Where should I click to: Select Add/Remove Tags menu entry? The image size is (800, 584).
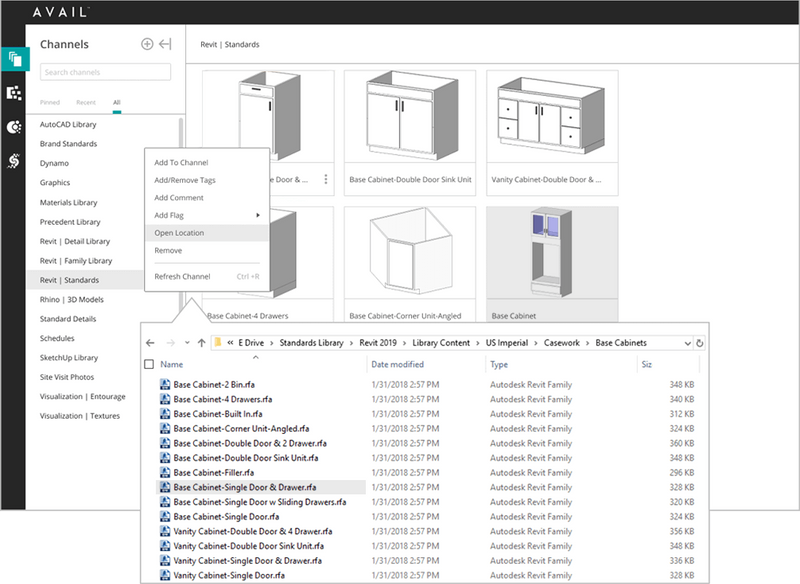[185, 180]
